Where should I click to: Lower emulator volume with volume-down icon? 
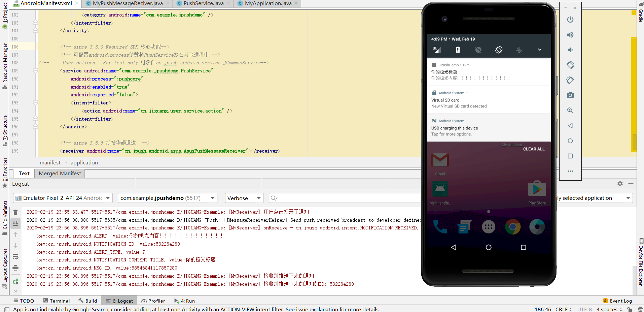570,50
